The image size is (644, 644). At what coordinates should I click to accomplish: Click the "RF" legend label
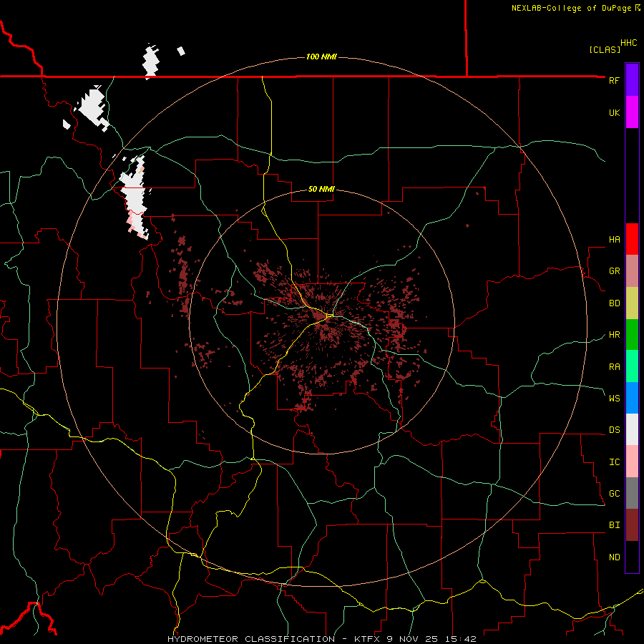(614, 80)
